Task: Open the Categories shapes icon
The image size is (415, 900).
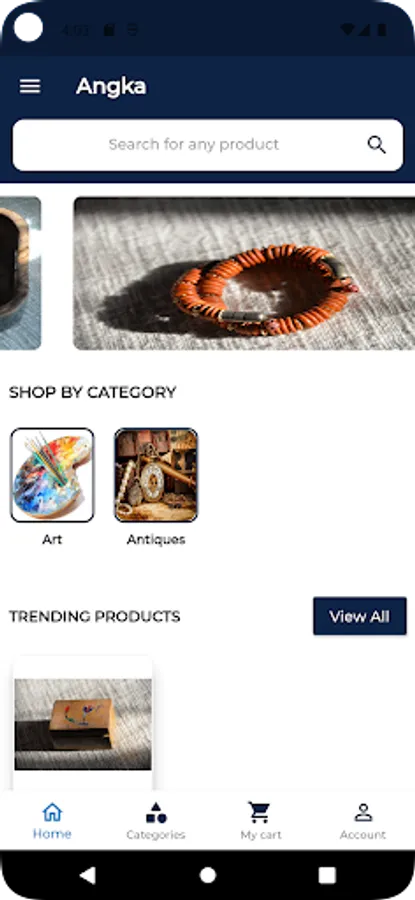Action: coord(156,812)
